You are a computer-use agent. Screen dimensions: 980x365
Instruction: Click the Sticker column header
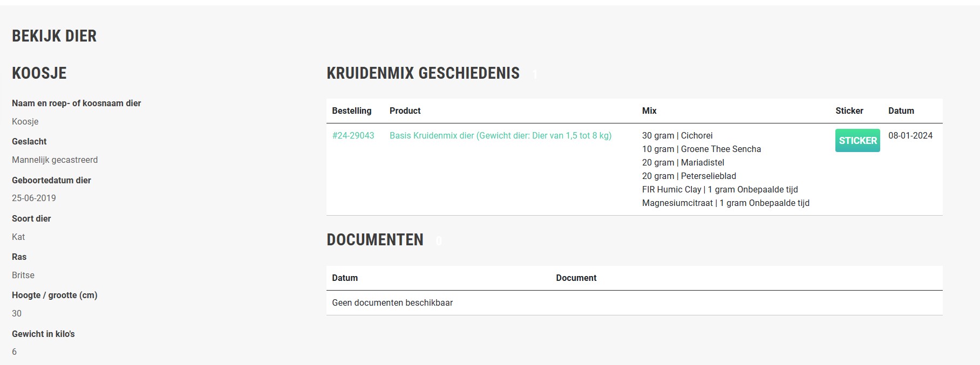(849, 111)
